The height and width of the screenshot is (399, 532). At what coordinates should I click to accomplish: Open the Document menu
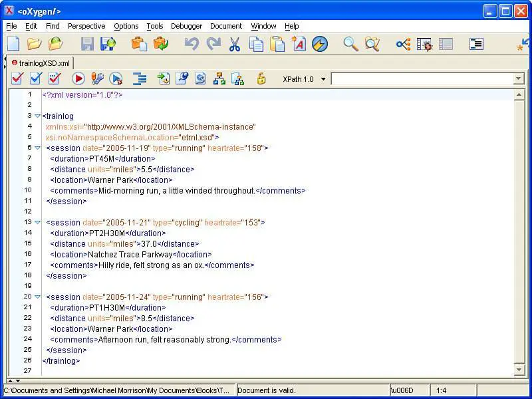pyautogui.click(x=226, y=26)
